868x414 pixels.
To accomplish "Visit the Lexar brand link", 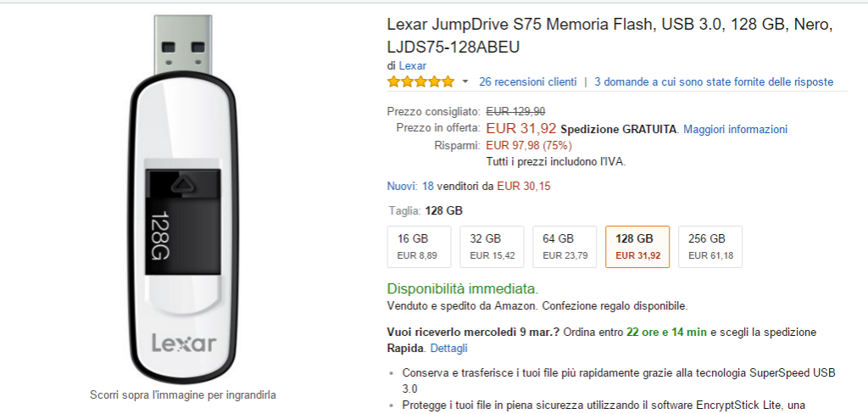I will tap(412, 65).
